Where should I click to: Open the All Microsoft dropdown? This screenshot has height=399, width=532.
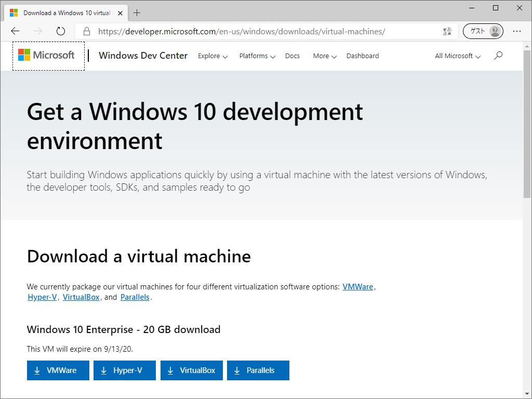(456, 56)
